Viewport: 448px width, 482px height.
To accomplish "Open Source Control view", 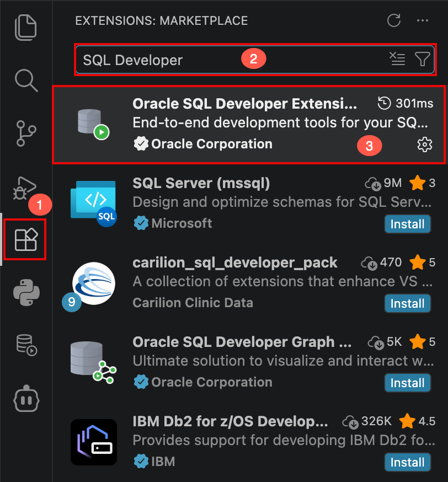I will coord(26,133).
